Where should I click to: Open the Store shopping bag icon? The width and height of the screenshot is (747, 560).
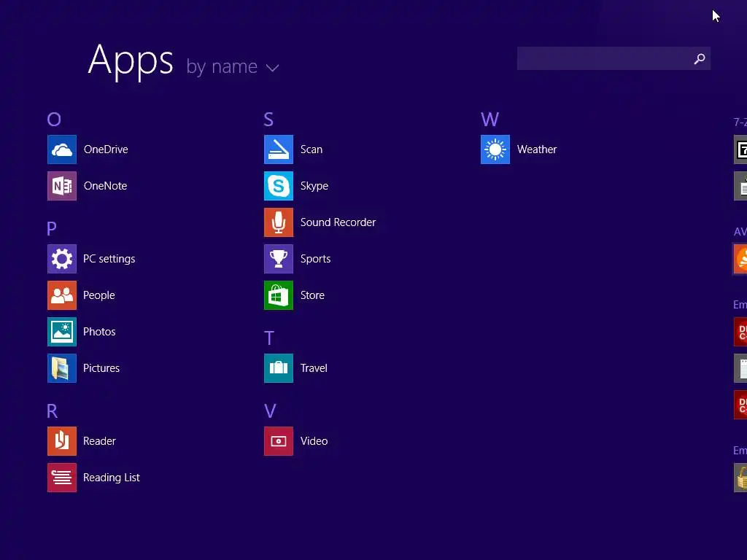279,295
